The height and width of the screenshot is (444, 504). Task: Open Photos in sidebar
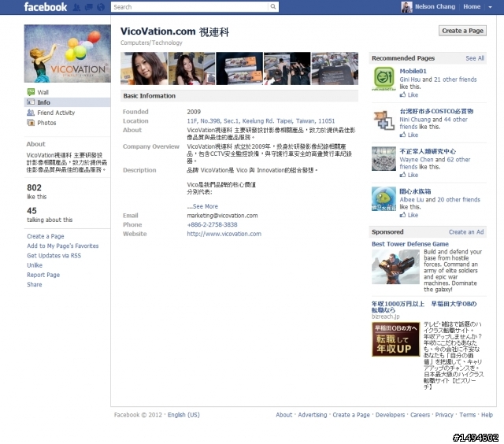tap(46, 123)
